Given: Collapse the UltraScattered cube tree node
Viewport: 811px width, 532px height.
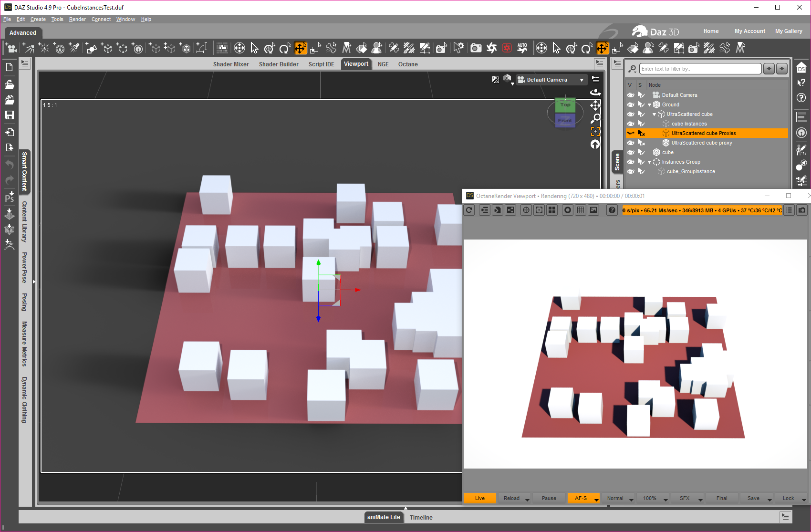Looking at the screenshot, I should (x=654, y=115).
